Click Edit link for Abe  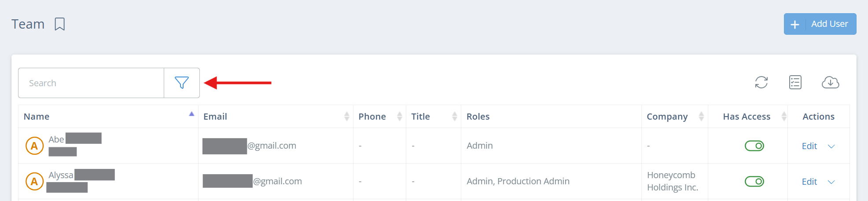pos(809,146)
